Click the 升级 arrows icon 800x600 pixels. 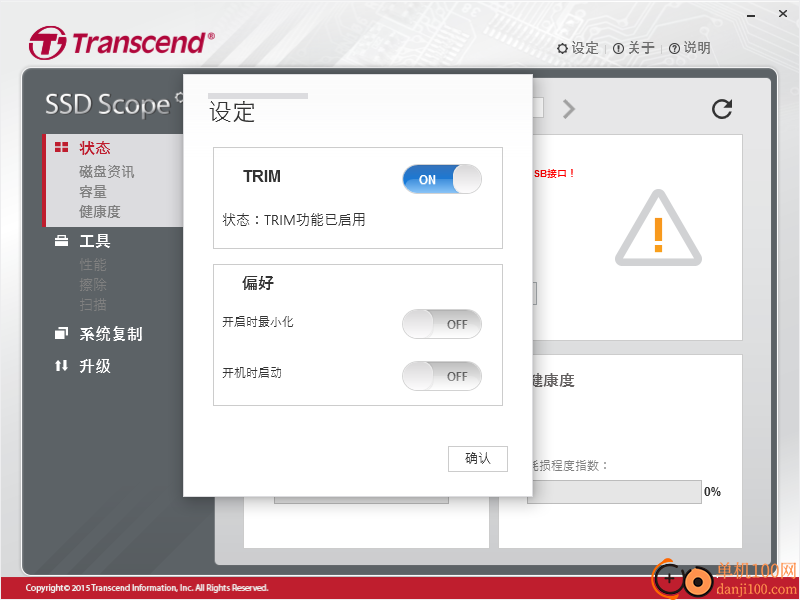tap(61, 365)
